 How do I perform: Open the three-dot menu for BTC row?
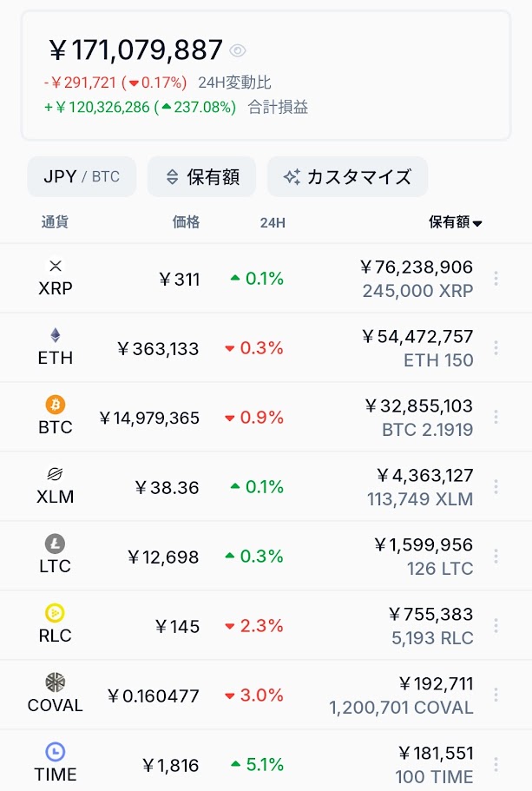tap(496, 417)
